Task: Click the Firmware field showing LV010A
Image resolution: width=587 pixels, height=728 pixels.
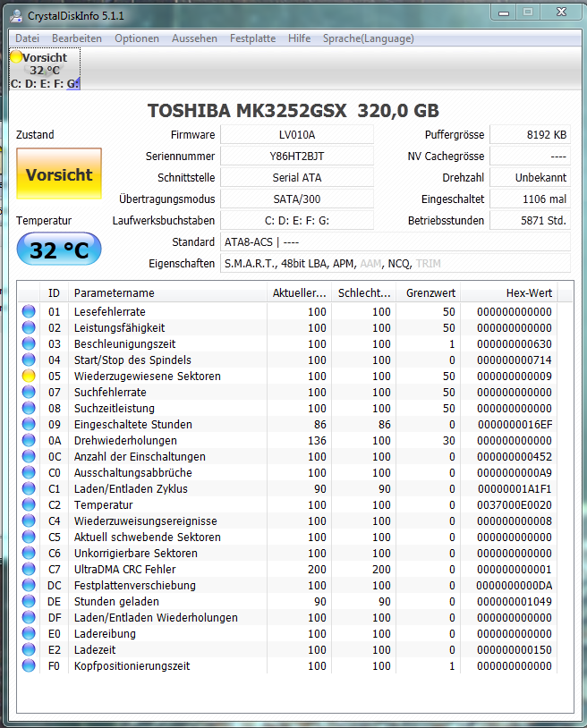Action: (297, 135)
